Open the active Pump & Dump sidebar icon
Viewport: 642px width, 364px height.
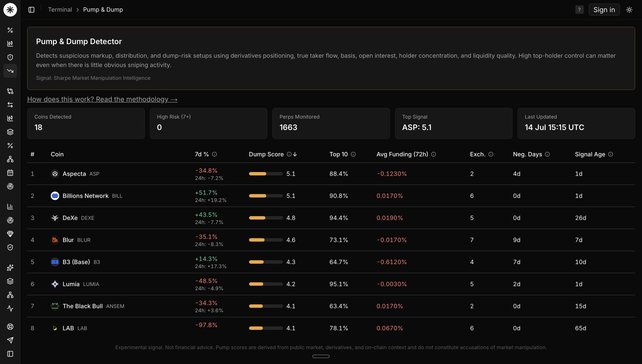click(x=10, y=71)
